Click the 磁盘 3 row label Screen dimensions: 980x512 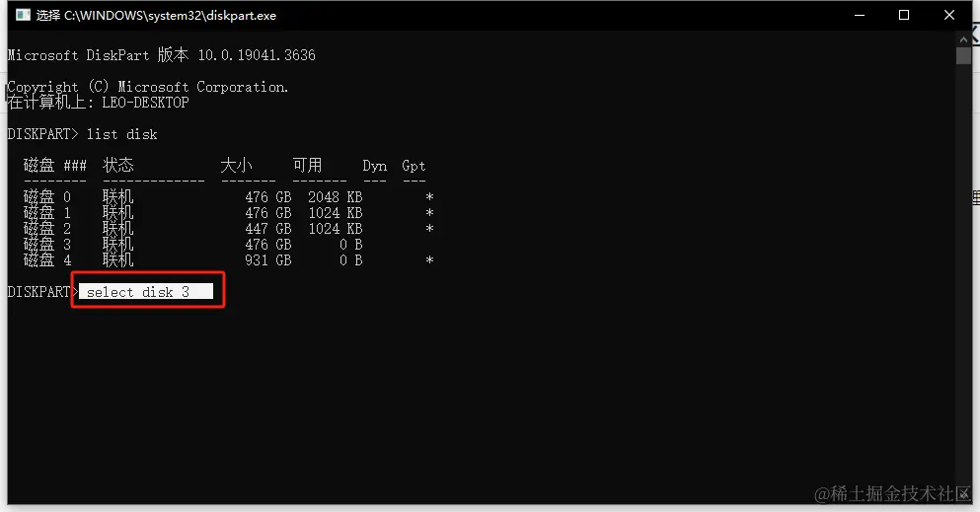47,244
